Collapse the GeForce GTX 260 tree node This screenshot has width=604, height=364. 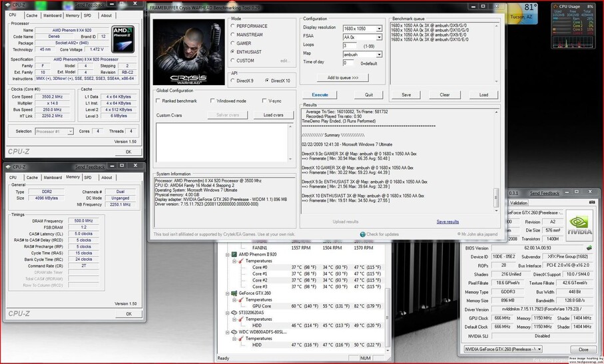[x=227, y=293]
